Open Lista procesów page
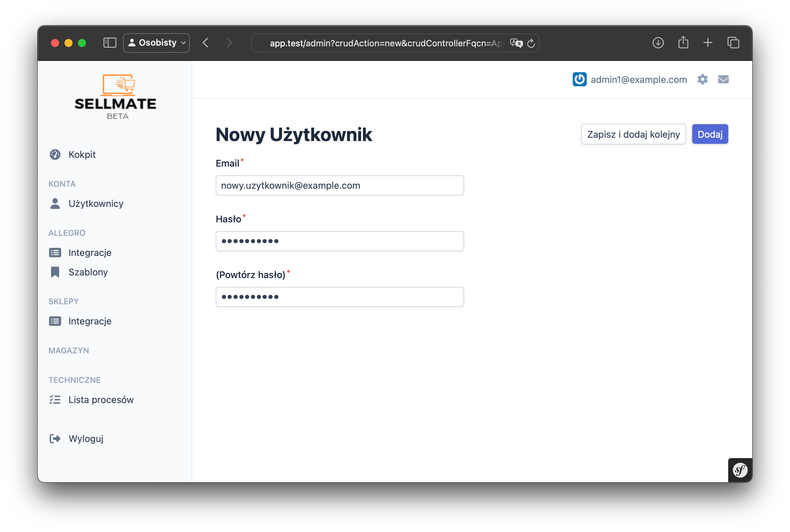The image size is (790, 532). coord(101,400)
